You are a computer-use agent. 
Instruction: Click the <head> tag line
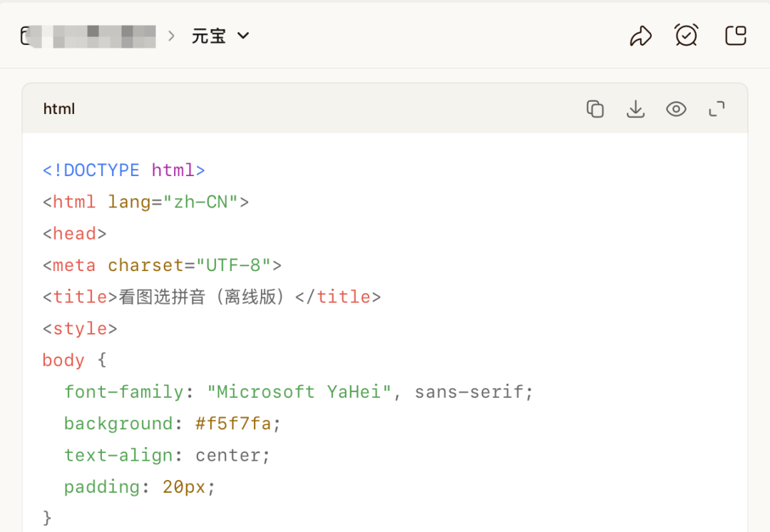pos(75,233)
